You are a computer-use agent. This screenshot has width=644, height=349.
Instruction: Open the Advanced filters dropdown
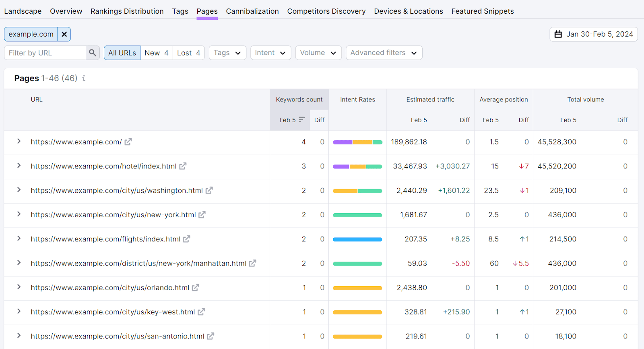pyautogui.click(x=384, y=53)
